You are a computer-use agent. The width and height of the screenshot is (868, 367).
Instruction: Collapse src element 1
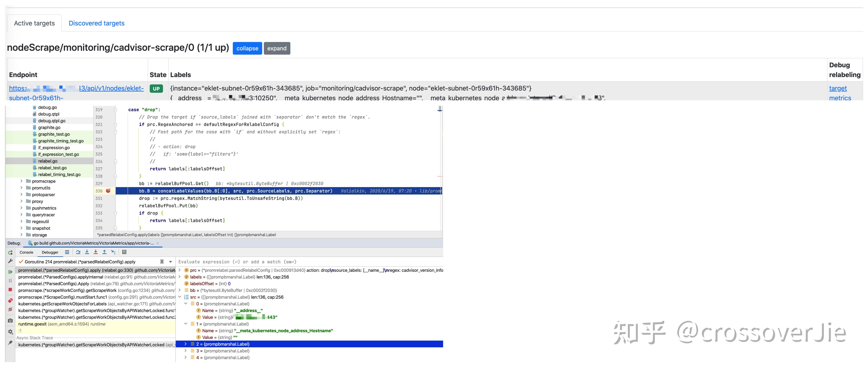pos(186,324)
